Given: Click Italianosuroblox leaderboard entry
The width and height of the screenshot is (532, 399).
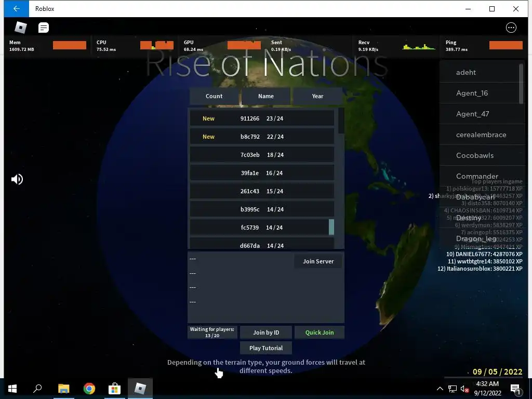Looking at the screenshot, I should coord(480,269).
